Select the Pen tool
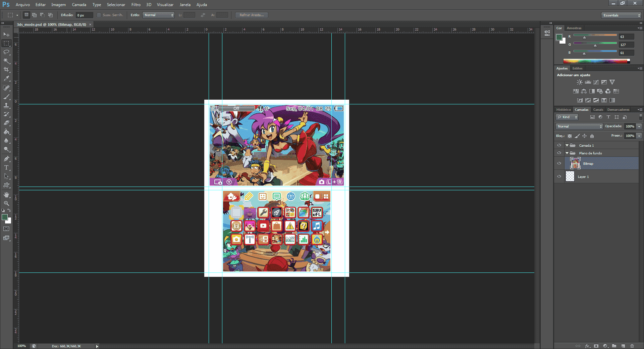 [x=6, y=159]
